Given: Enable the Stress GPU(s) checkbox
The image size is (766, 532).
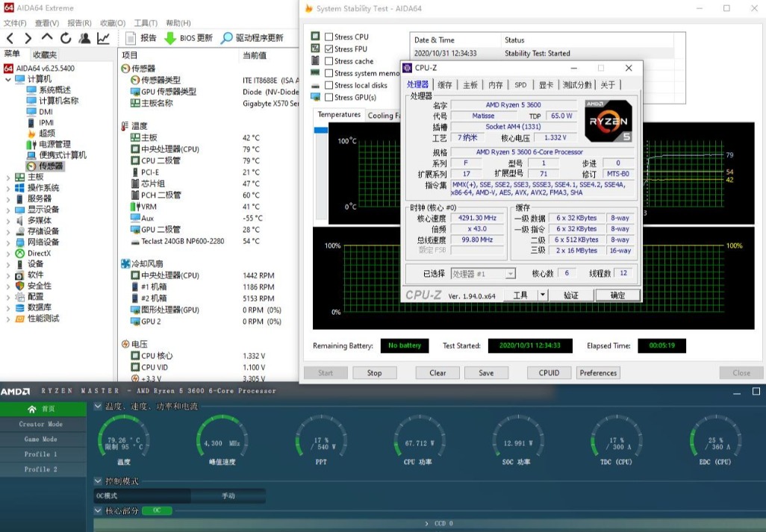Looking at the screenshot, I should (329, 97).
